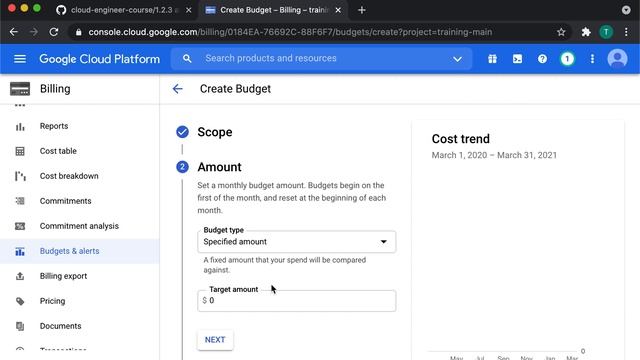The width and height of the screenshot is (640, 360).
Task: Open the Billing export page
Action: click(63, 276)
